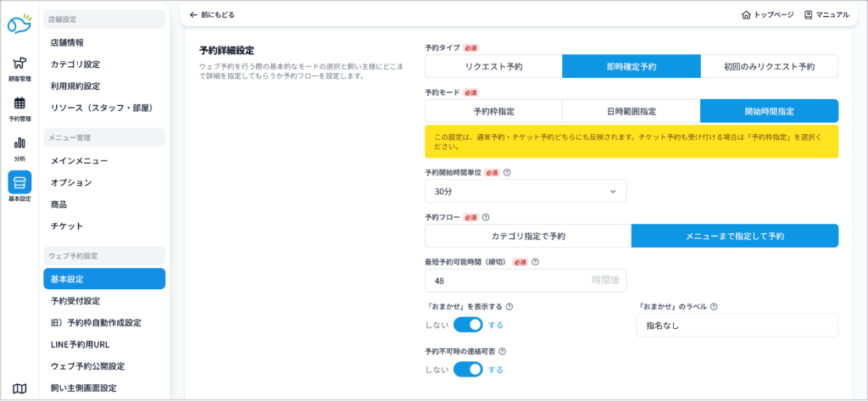Select リクエスト予約 as reservation type
The height and width of the screenshot is (401, 868).
tap(493, 66)
